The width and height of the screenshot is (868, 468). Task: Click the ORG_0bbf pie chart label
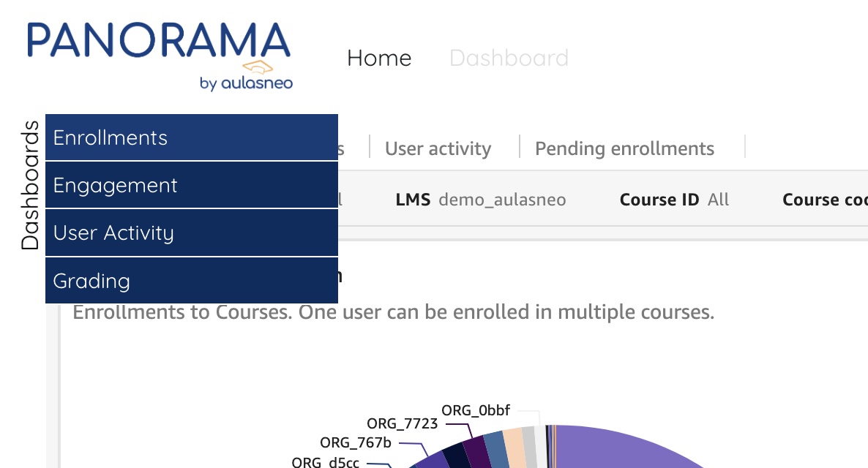pos(475,410)
